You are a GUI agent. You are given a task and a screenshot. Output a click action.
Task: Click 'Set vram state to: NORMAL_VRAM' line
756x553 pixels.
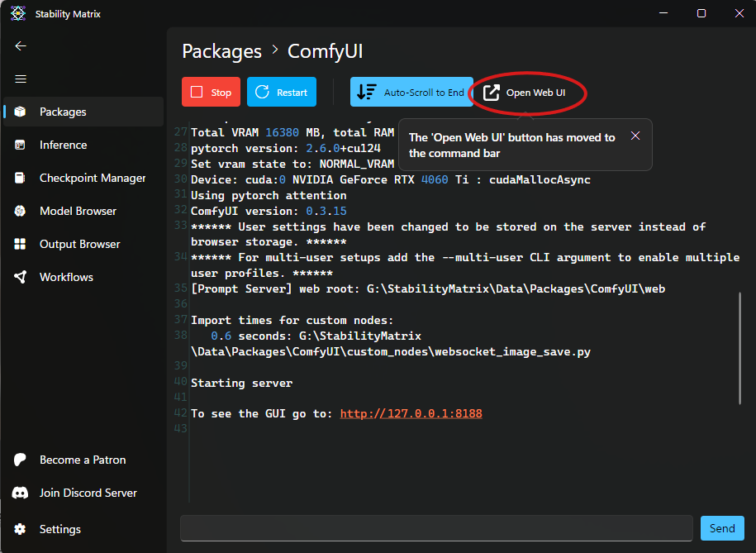pos(292,164)
